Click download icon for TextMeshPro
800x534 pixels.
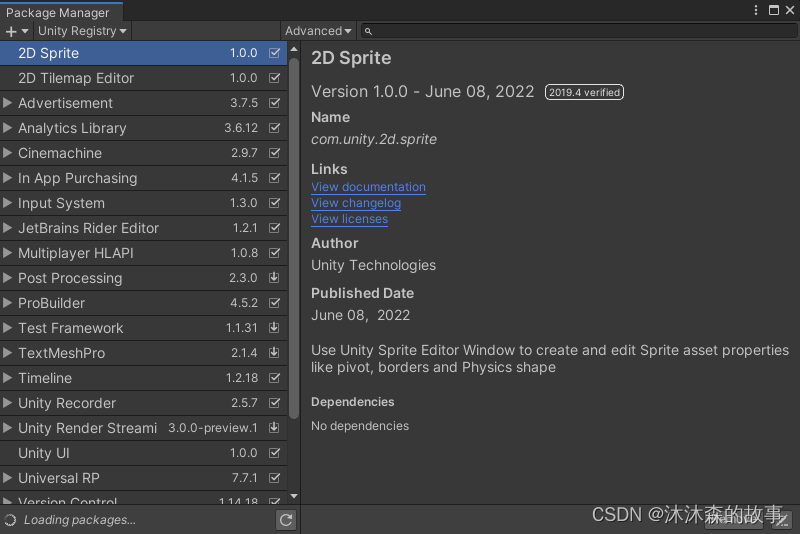pyautogui.click(x=274, y=352)
